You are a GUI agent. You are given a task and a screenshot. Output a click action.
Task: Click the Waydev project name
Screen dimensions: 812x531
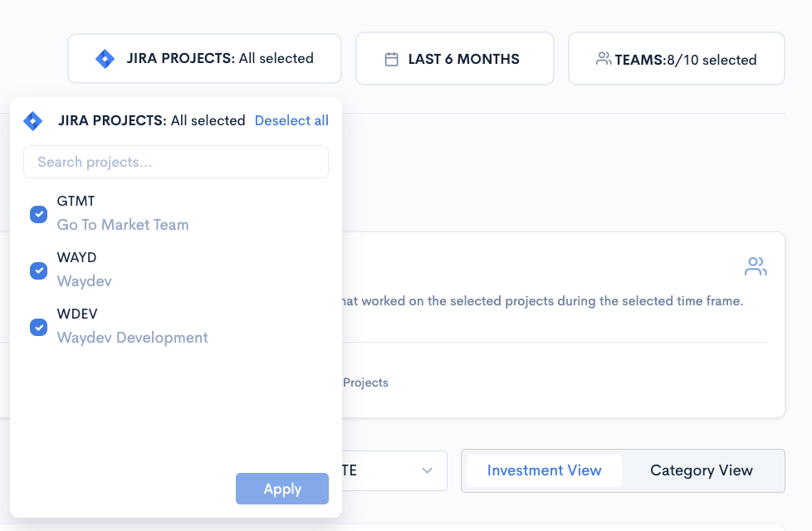click(85, 281)
